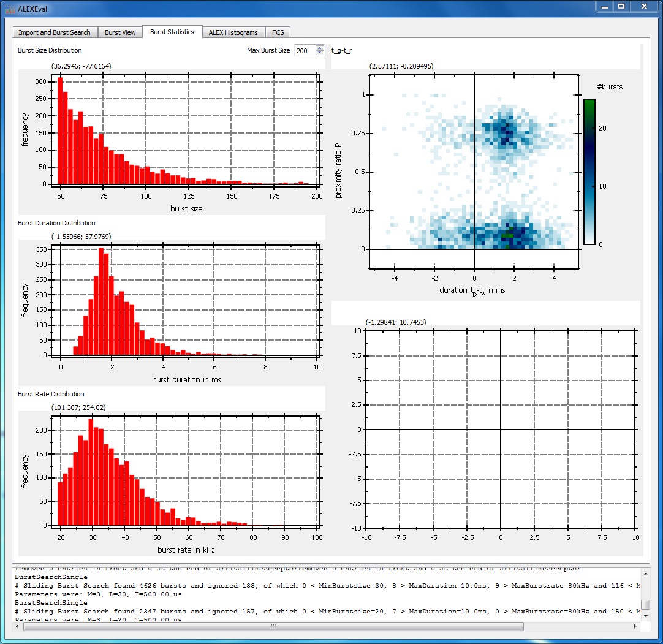Click the #bursts color scale bar
The height and width of the screenshot is (644, 663).
coord(589,172)
